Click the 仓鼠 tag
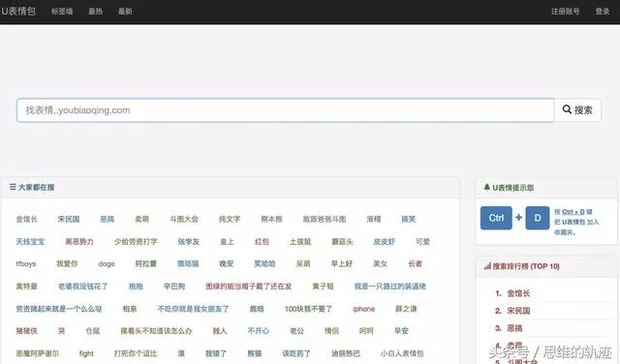 pos(93,331)
